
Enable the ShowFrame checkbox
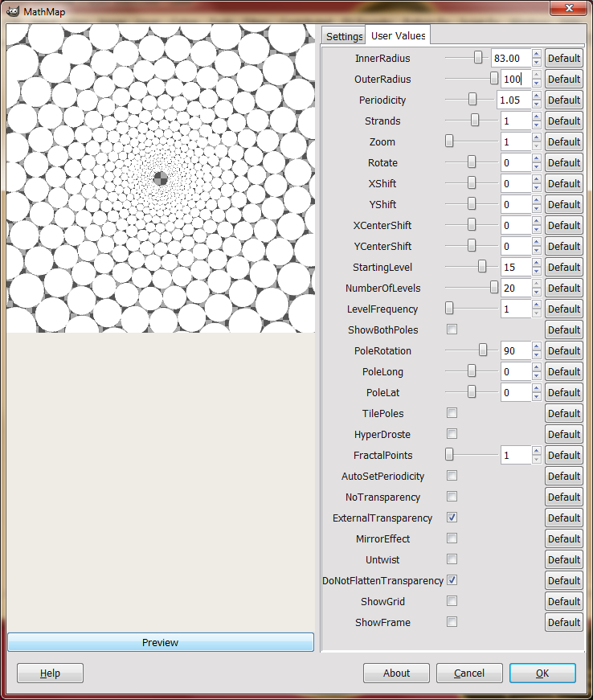452,622
